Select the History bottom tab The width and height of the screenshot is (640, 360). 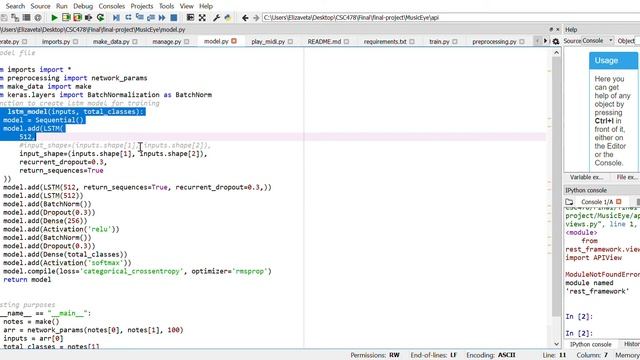631,344
